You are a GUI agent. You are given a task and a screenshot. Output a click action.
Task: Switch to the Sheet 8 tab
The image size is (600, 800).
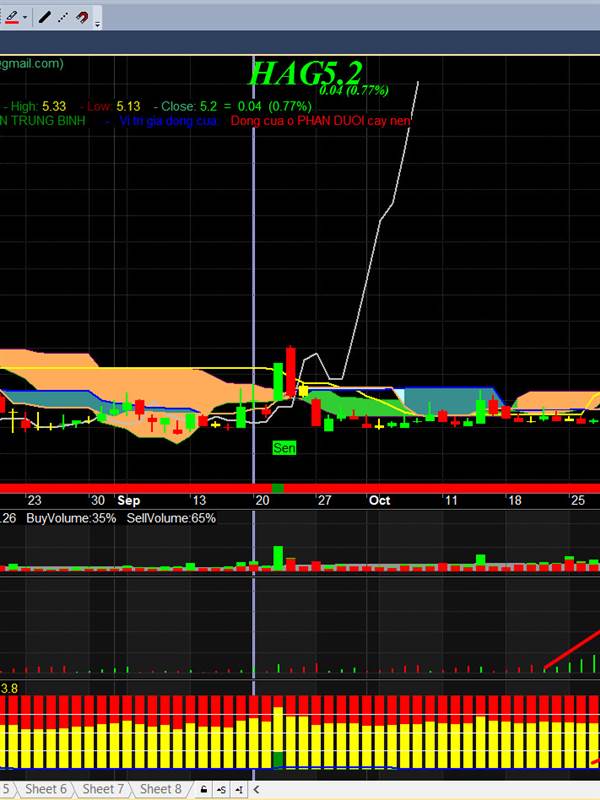(x=160, y=789)
